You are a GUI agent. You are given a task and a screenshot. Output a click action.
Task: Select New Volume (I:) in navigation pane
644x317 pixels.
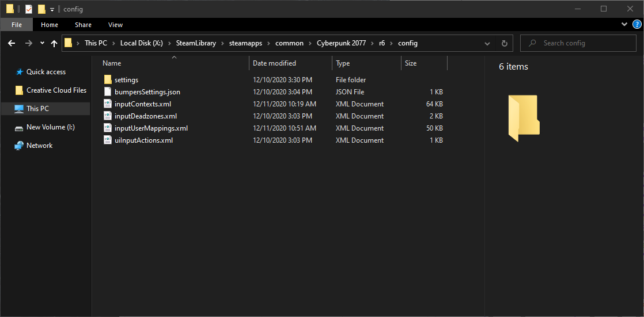tap(50, 127)
